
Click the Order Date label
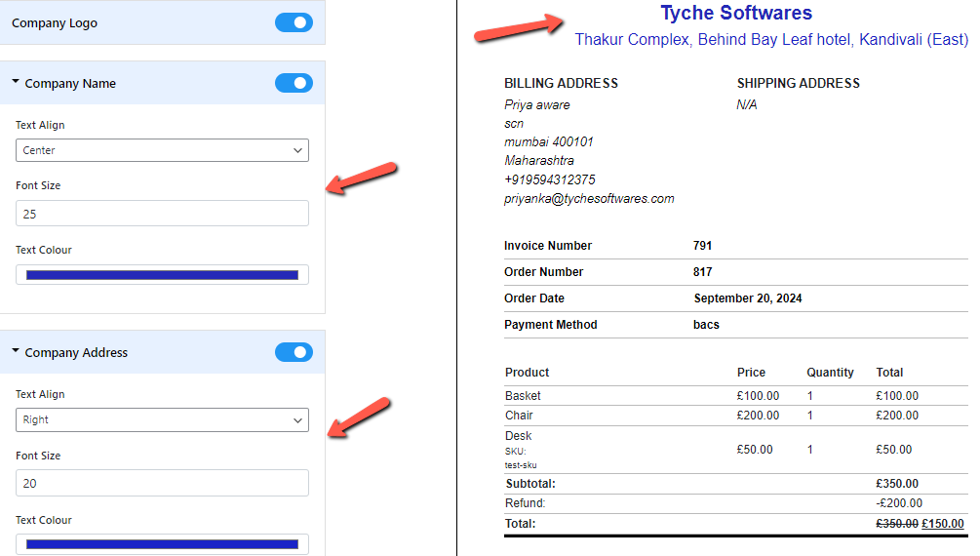pos(533,298)
